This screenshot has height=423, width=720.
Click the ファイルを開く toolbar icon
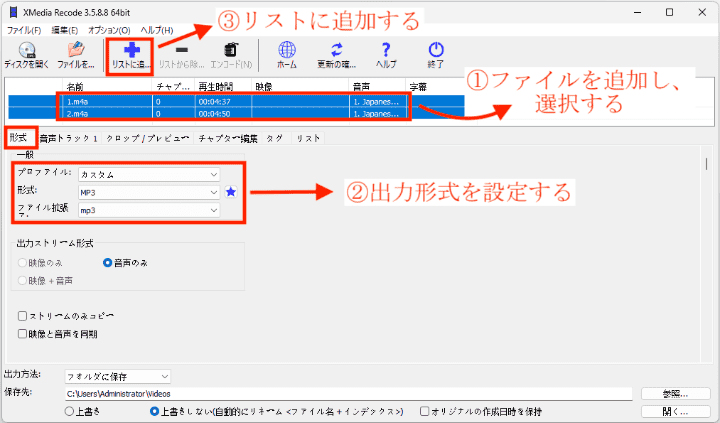(x=76, y=55)
